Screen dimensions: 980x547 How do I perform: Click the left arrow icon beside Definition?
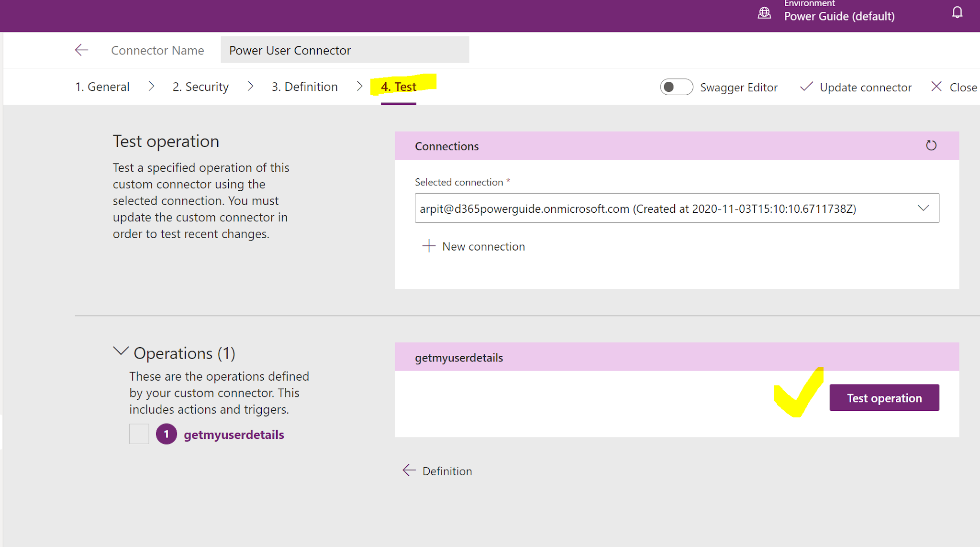(x=409, y=470)
